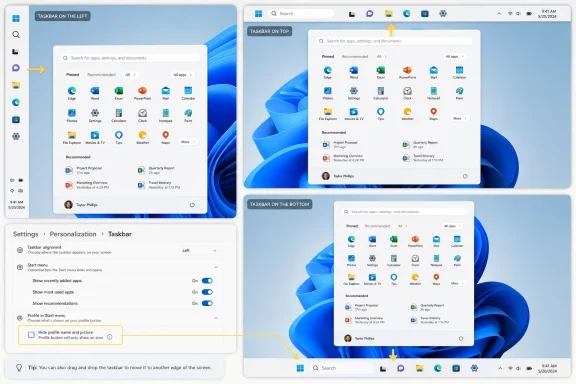Open the Edge icon on the top taskbar
Image resolution: width=576 pixels, height=384 pixels.
point(407,14)
